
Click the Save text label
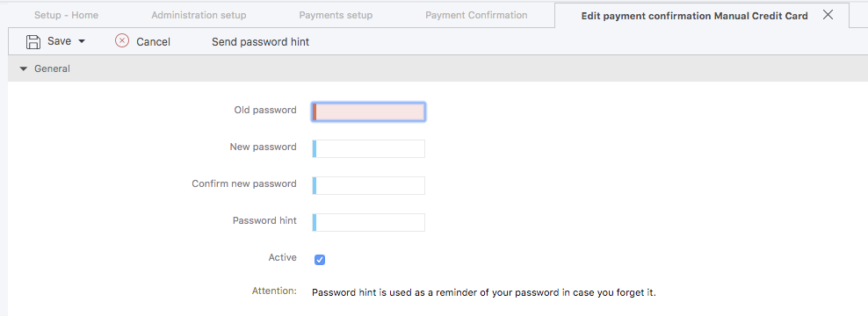coord(59,41)
